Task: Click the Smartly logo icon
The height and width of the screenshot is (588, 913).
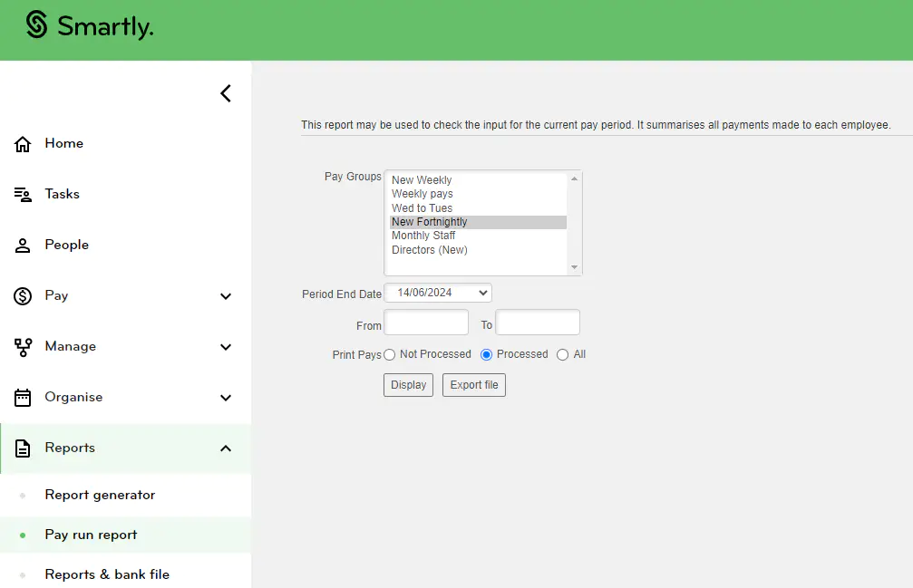Action: (34, 27)
